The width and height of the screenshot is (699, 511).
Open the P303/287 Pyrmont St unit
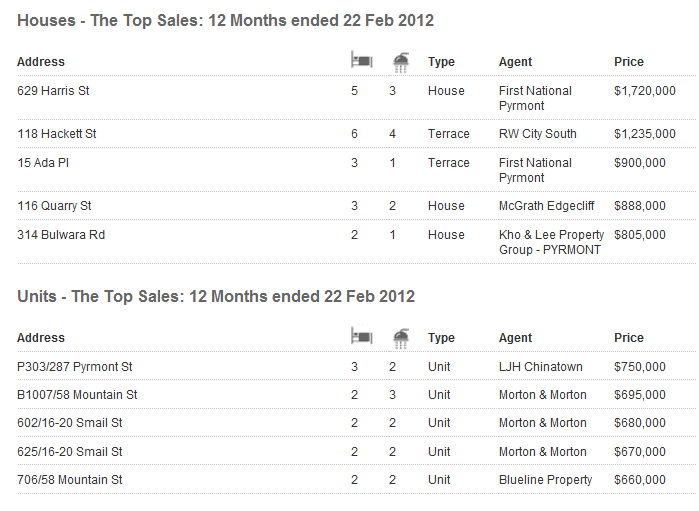pos(75,367)
